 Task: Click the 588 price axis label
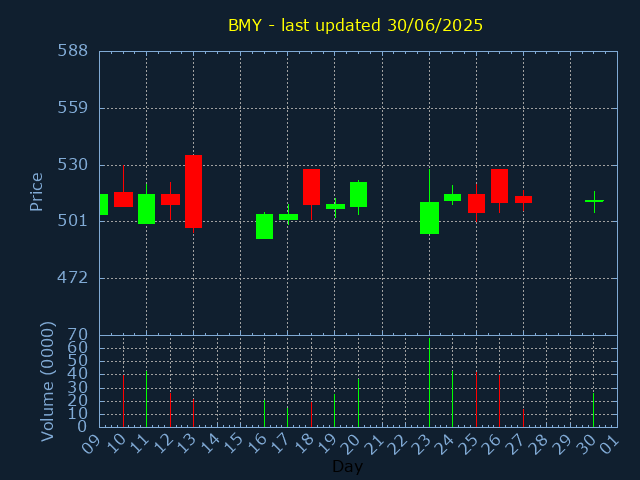pos(72,51)
